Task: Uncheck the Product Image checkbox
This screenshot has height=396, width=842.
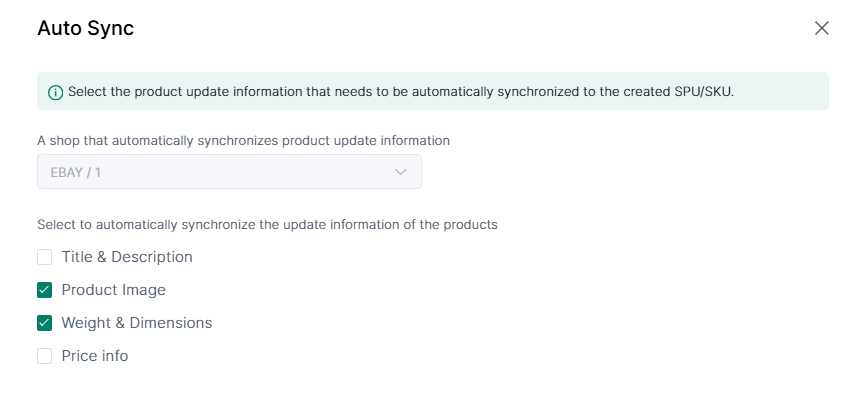Action: 45,290
